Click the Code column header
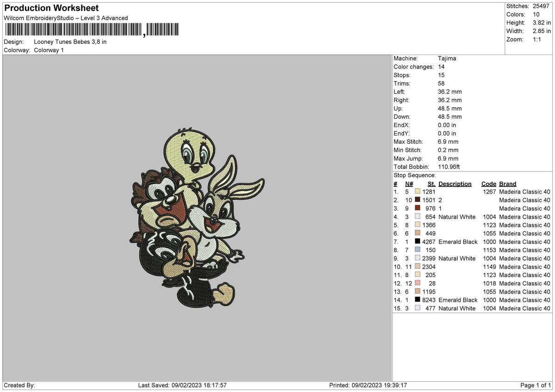The image size is (555, 392). [488, 184]
